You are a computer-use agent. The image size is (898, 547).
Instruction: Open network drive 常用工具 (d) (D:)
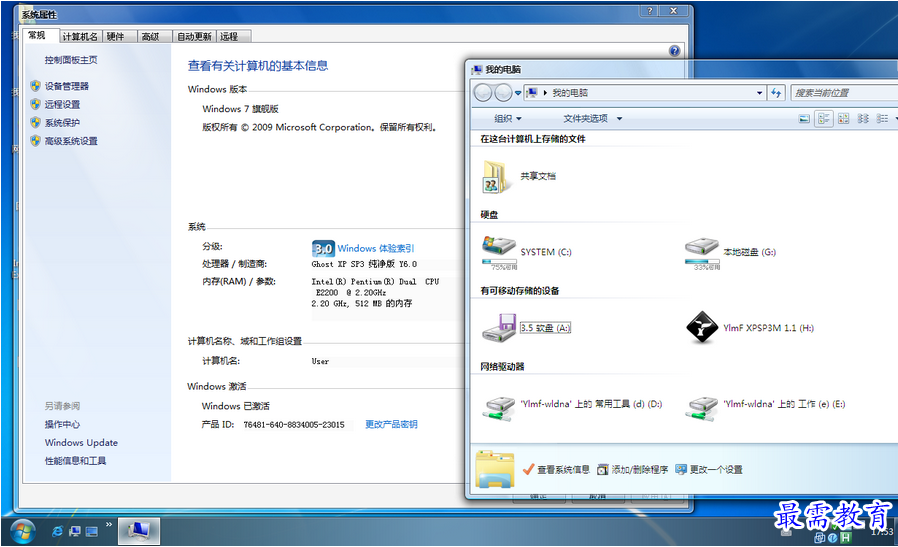pos(499,407)
